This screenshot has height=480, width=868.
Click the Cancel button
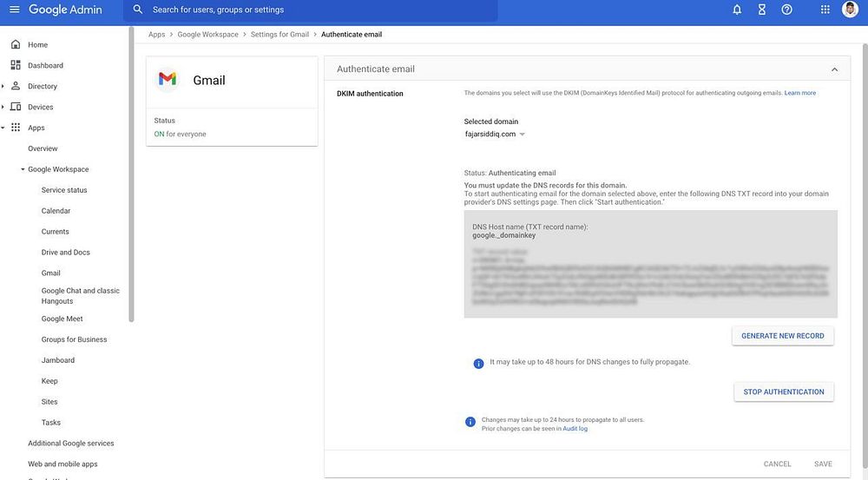777,464
